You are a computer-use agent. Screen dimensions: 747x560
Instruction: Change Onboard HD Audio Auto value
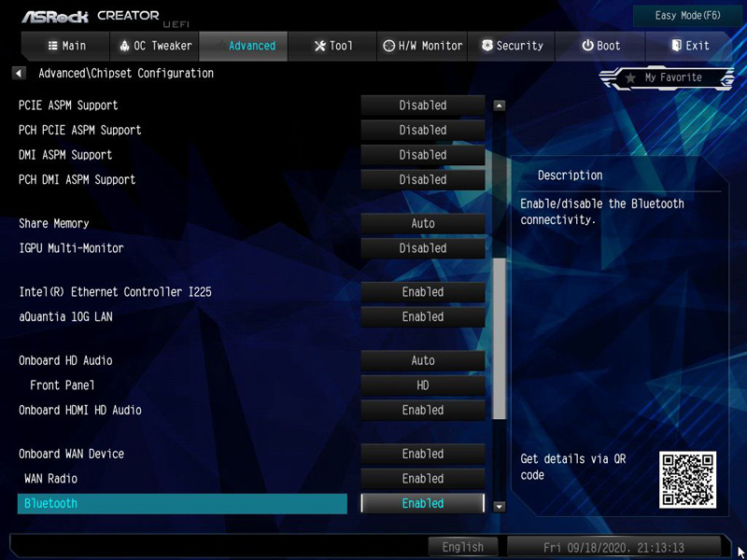point(423,360)
